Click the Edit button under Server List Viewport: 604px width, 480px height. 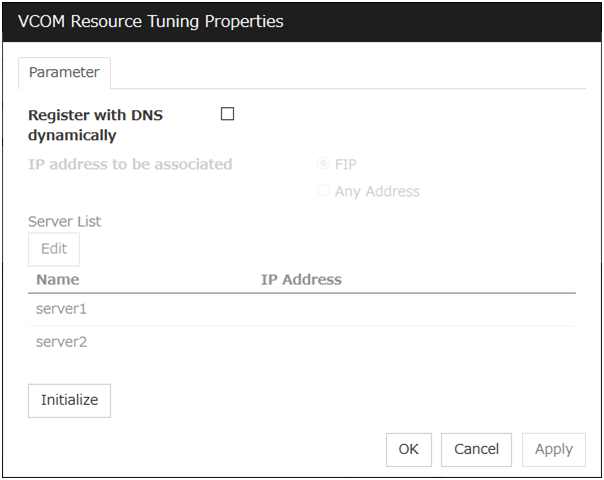54,249
